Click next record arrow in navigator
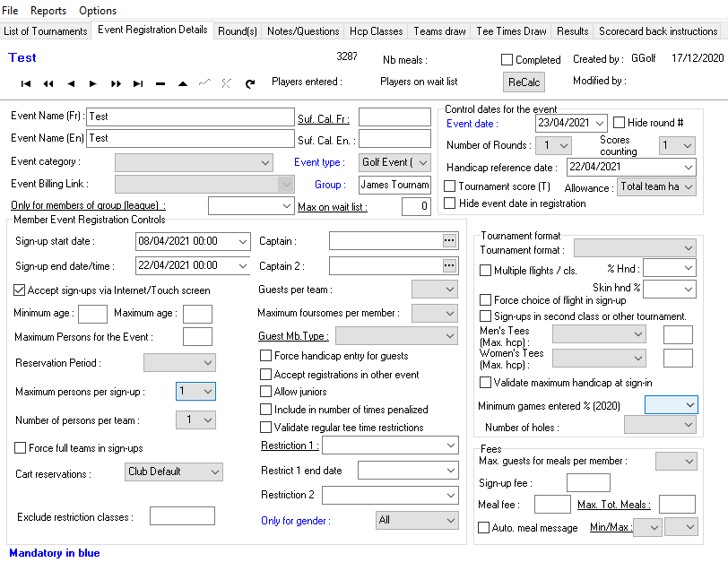This screenshot has height=571, width=728. coord(93,83)
